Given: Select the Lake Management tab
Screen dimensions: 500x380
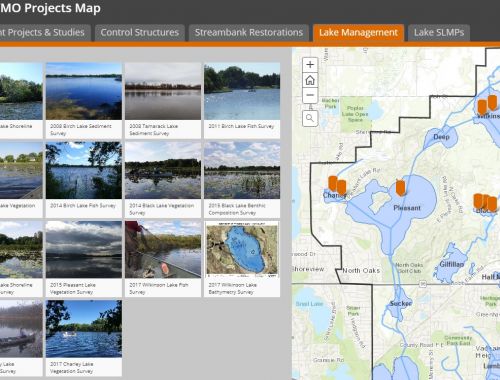Looking at the screenshot, I should 358,33.
